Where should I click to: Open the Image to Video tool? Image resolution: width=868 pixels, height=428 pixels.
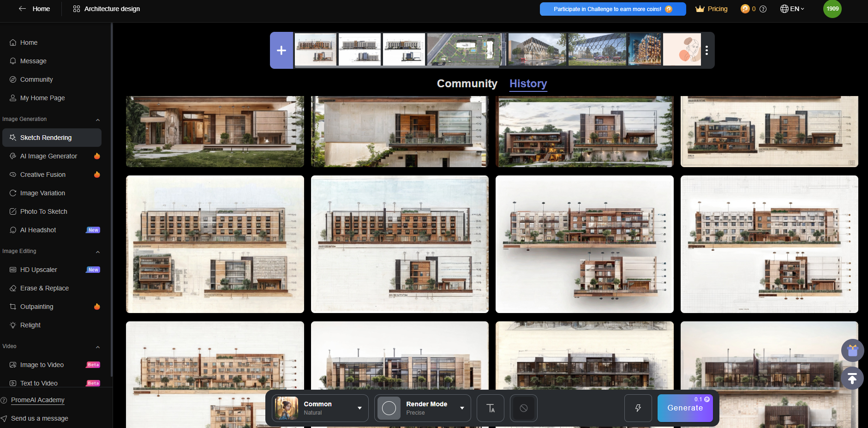[x=42, y=364]
